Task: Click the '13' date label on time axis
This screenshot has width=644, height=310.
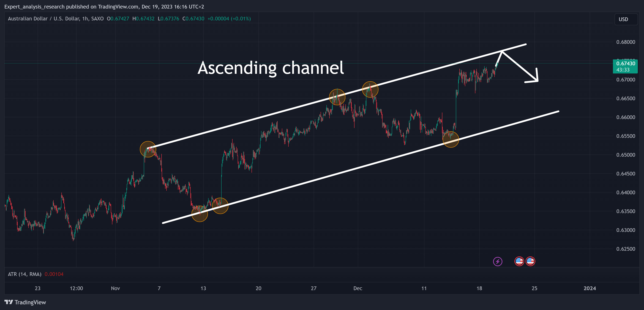Action: (x=203, y=288)
